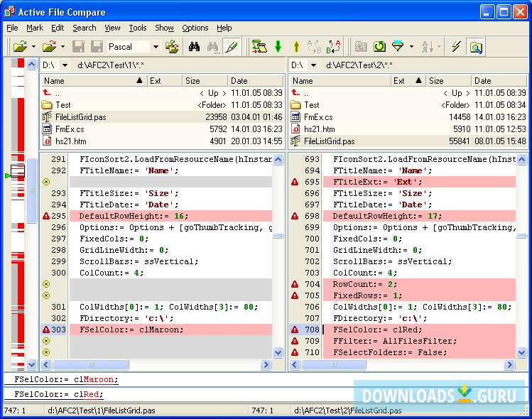Image resolution: width=532 pixels, height=419 pixels.
Task: Select hs21.htm in left file list
Action: 162,141
